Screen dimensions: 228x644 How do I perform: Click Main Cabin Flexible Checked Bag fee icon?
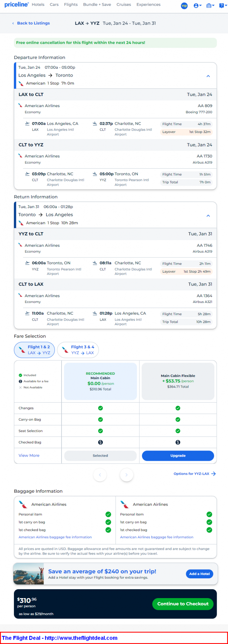(x=178, y=442)
